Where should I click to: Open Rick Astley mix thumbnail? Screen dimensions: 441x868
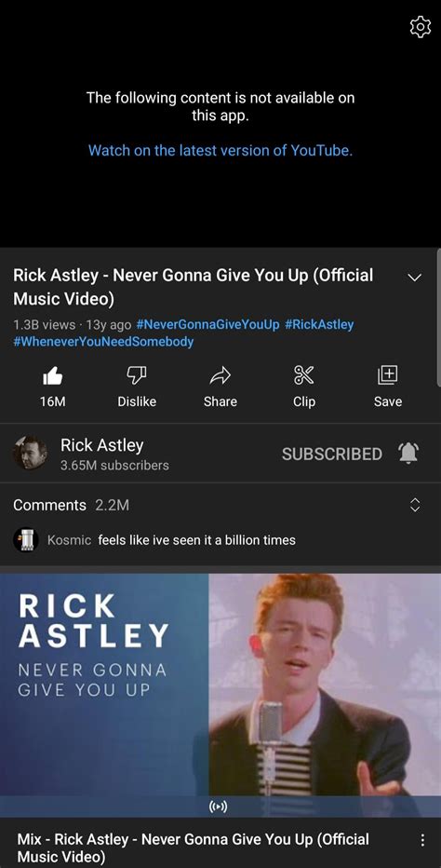point(220,695)
